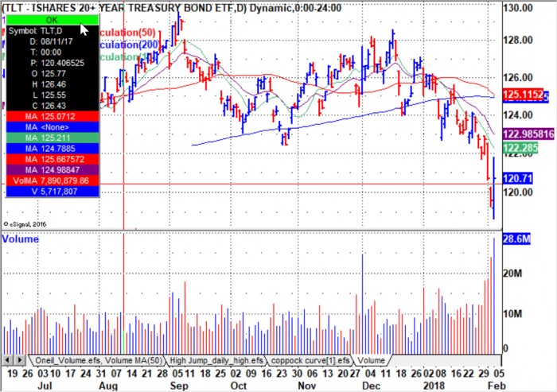Image resolution: width=557 pixels, height=392 pixels.
Task: Click the MA 125.667572 row
Action: (x=53, y=159)
